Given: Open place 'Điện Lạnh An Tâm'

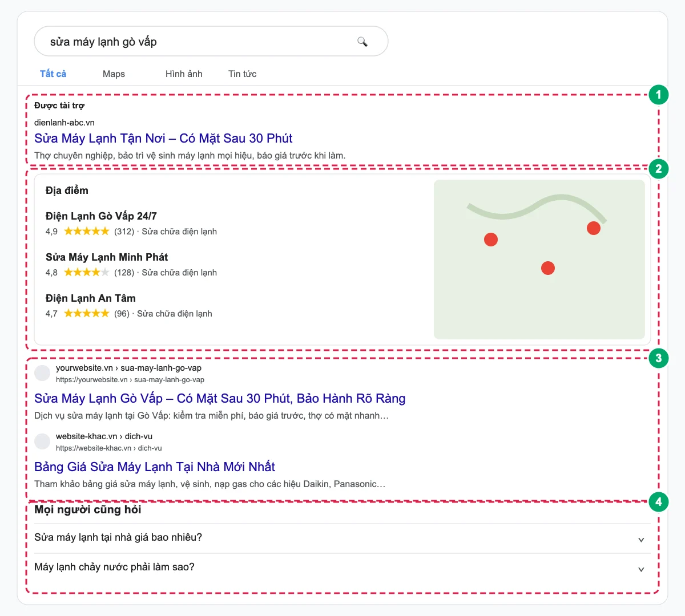Looking at the screenshot, I should point(91,298).
